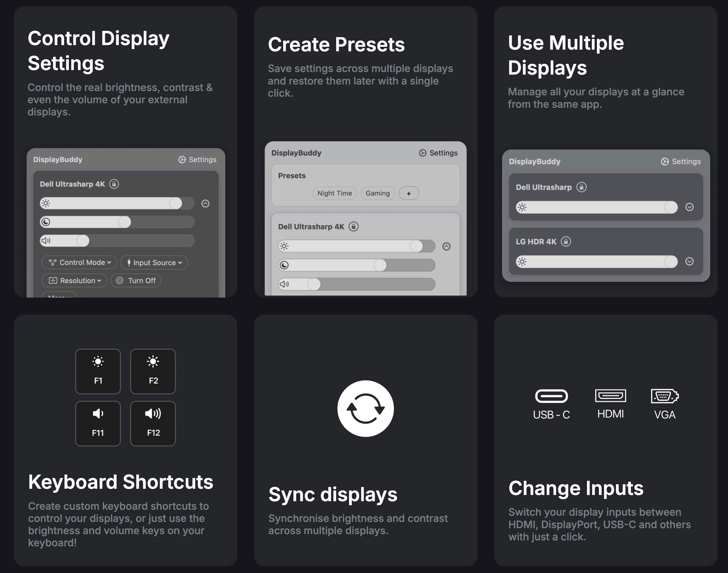Open Settings in the Create Presets card
The width and height of the screenshot is (728, 573).
(438, 153)
